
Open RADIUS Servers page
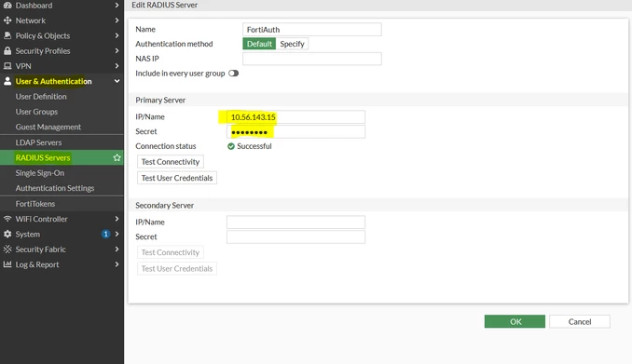(x=62, y=157)
